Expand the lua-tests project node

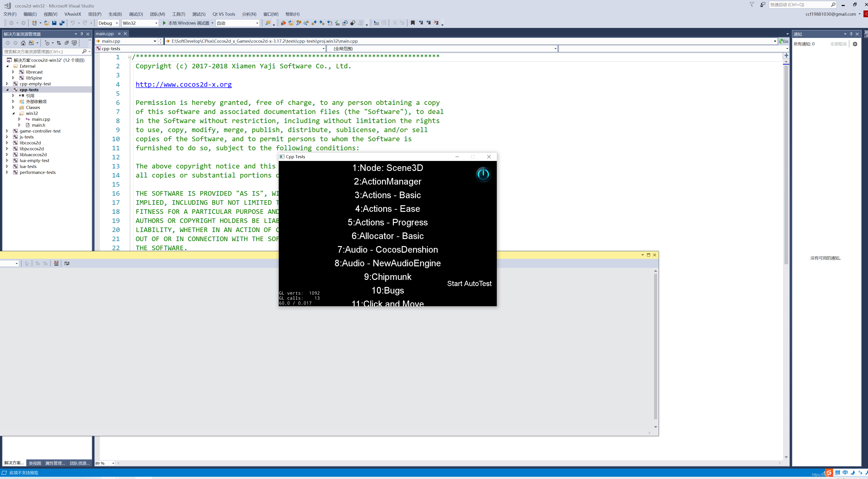coord(7,166)
